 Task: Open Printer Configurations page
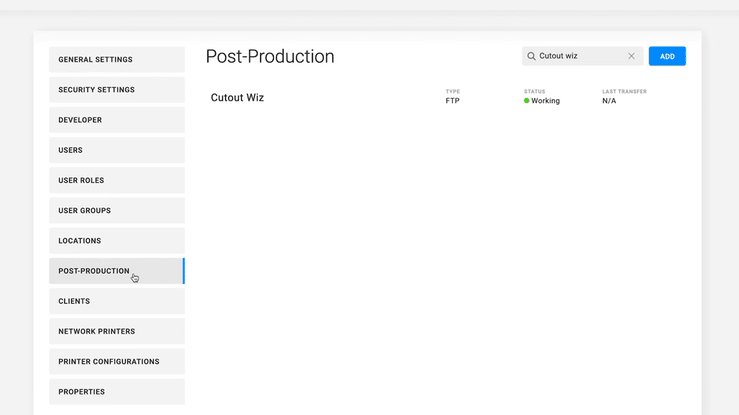point(116,362)
